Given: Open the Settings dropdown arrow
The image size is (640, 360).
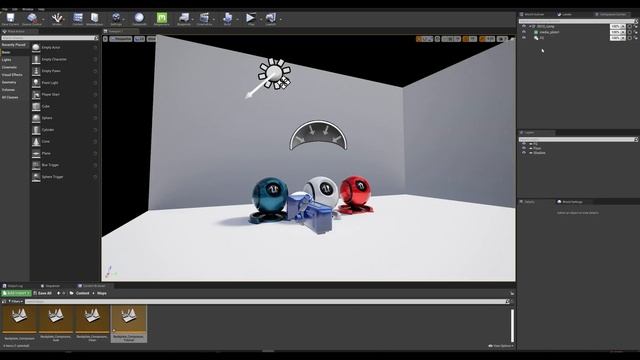Looking at the screenshot, I should pyautogui.click(x=124, y=19).
